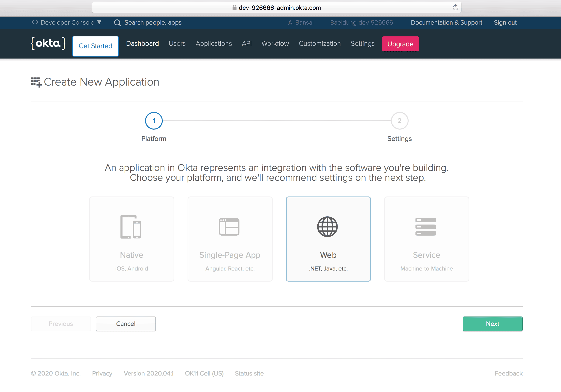Open the Applications menu
The width and height of the screenshot is (561, 392).
214,44
